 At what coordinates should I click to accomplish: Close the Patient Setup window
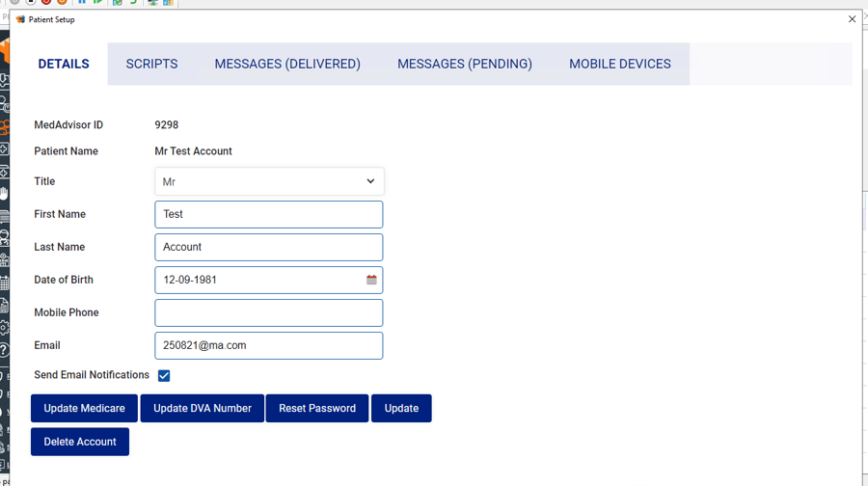tap(852, 19)
